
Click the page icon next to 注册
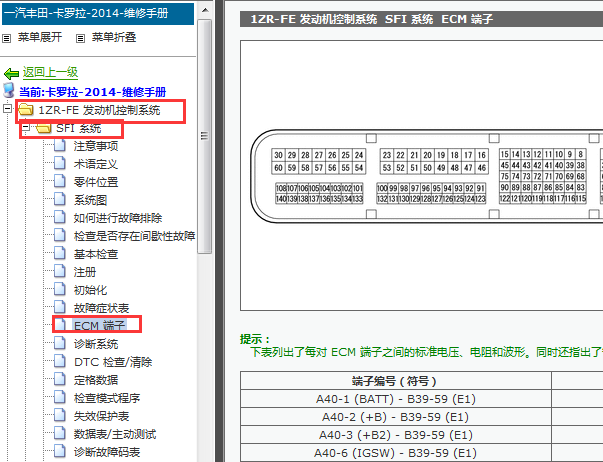click(60, 272)
